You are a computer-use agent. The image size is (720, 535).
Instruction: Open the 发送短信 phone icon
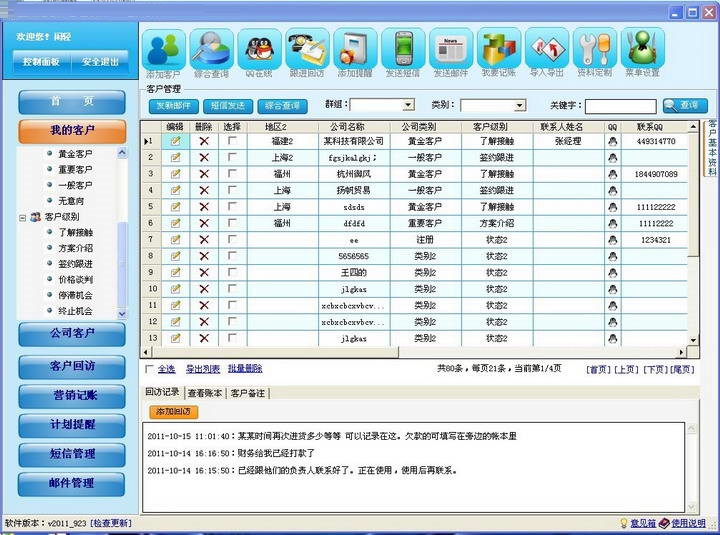(x=403, y=49)
